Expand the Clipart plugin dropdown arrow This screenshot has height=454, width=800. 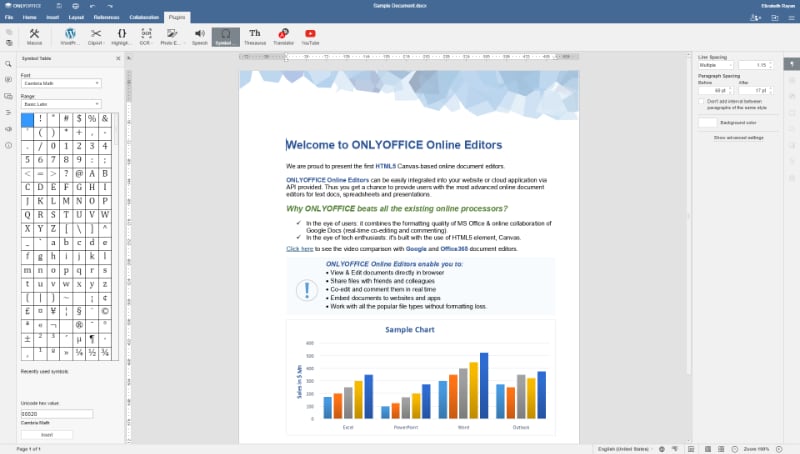coord(105,43)
